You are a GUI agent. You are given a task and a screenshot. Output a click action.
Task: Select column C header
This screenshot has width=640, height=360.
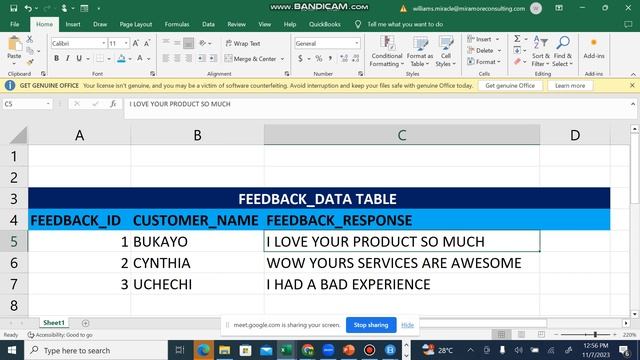pos(402,135)
